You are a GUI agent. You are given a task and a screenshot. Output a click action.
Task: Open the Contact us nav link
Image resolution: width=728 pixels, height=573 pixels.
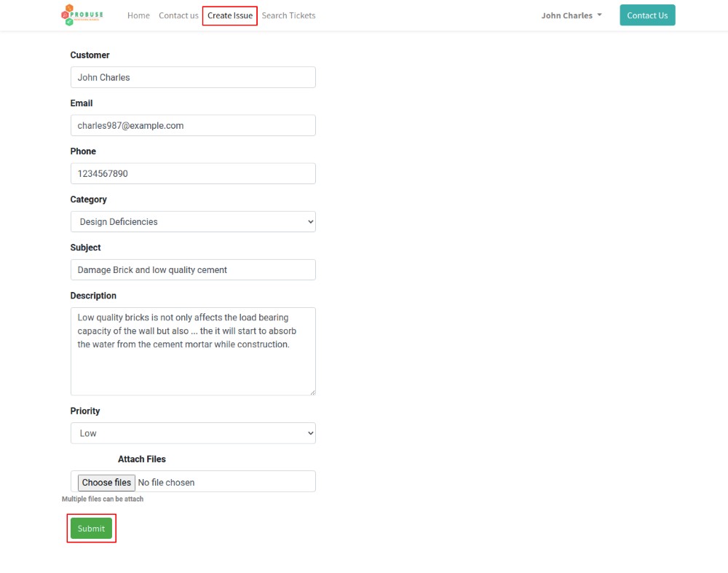[x=178, y=15]
